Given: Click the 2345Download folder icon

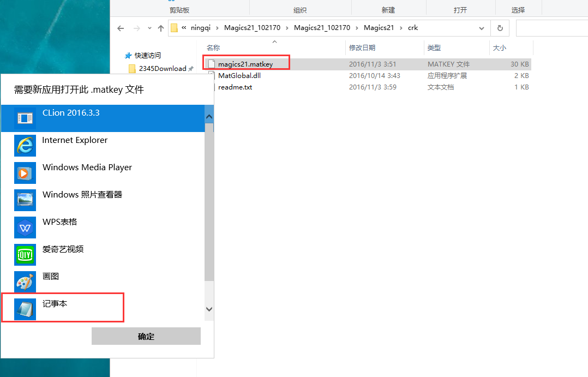Looking at the screenshot, I should point(132,69).
